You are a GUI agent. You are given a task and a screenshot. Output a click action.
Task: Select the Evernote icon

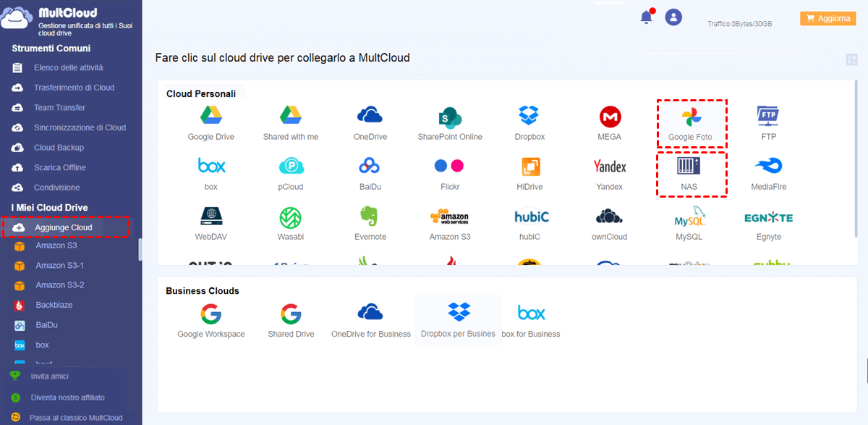pos(370,216)
